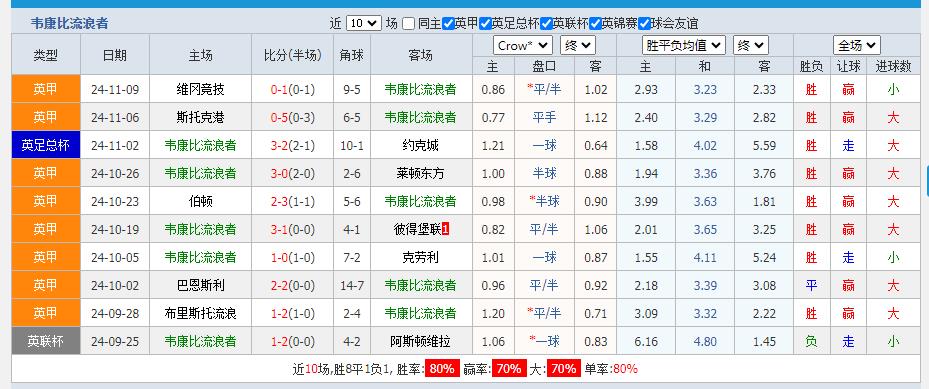Image resolution: width=929 pixels, height=389 pixels.
Task: Click the 平 result in the 24-10-02 row
Action: 811,285
